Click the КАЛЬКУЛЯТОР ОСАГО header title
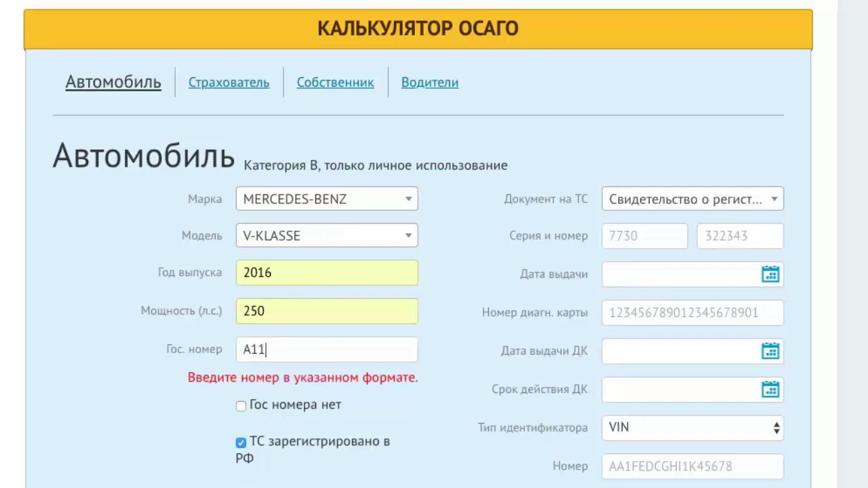 point(418,28)
